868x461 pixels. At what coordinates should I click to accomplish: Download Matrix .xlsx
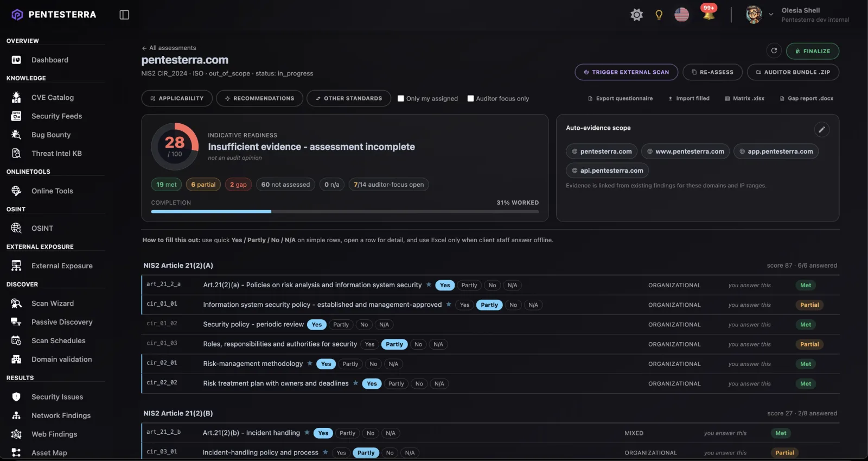tap(744, 98)
